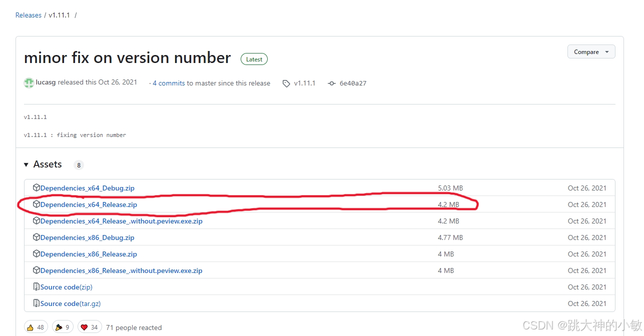Download Dependencies_x86_Release_.without.peview.exe.zip
Image resolution: width=644 pixels, height=336 pixels.
click(122, 270)
